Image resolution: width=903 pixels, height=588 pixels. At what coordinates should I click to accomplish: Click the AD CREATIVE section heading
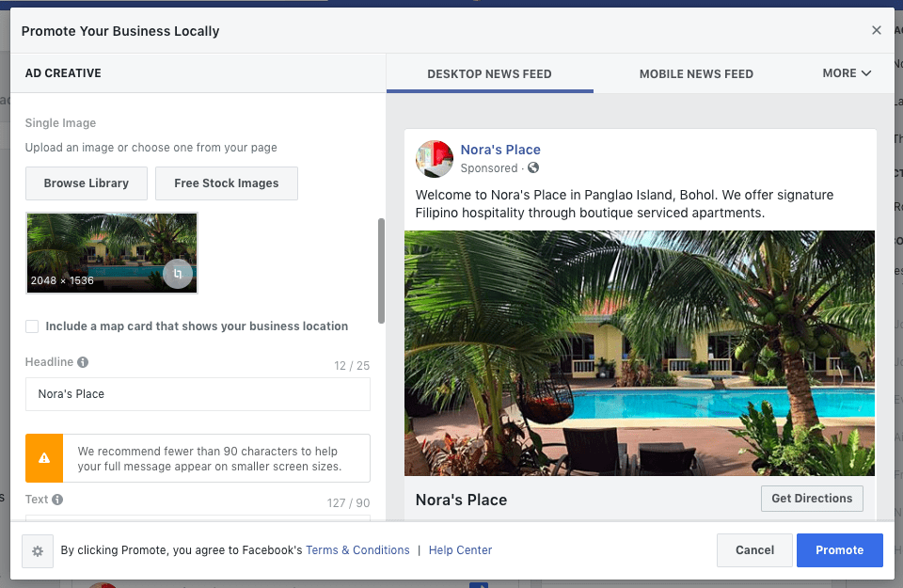pyautogui.click(x=63, y=73)
